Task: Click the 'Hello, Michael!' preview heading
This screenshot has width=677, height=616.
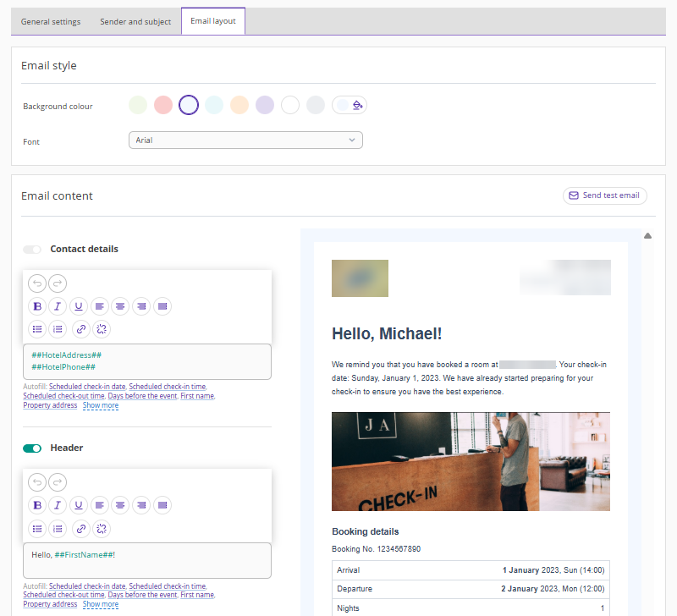Action: pos(387,333)
